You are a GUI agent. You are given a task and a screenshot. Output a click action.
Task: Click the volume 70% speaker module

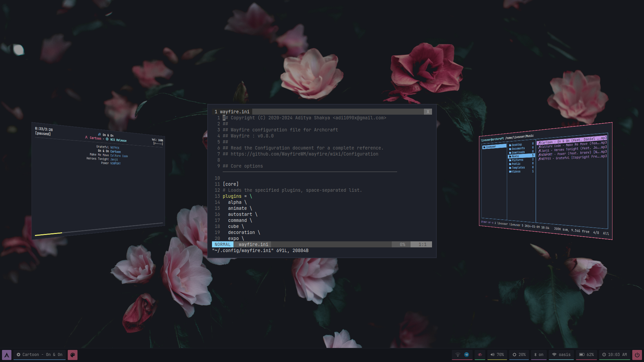click(x=497, y=355)
